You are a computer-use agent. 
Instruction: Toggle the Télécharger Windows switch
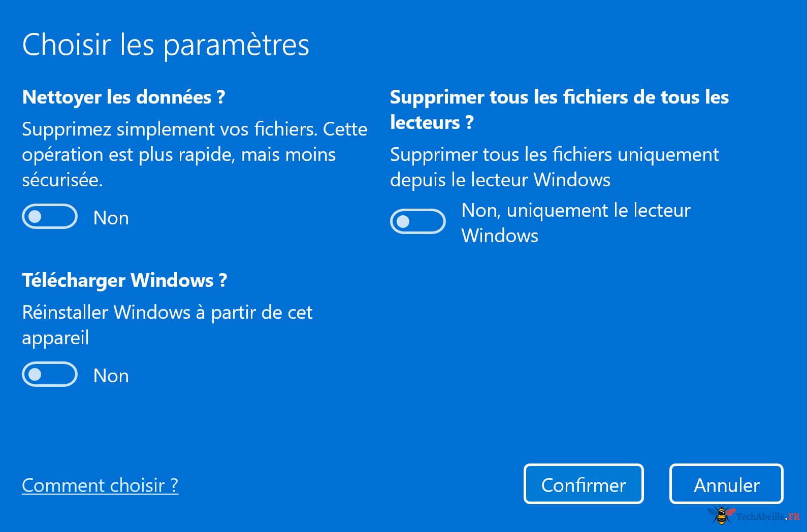tap(50, 375)
